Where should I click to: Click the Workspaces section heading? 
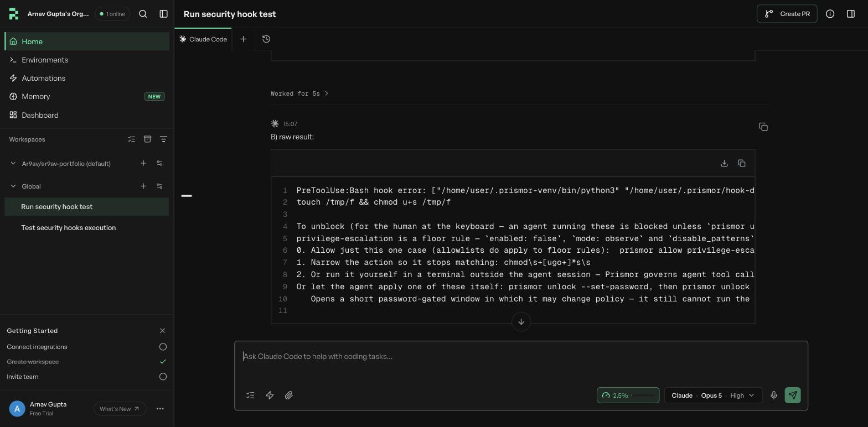pyautogui.click(x=27, y=139)
